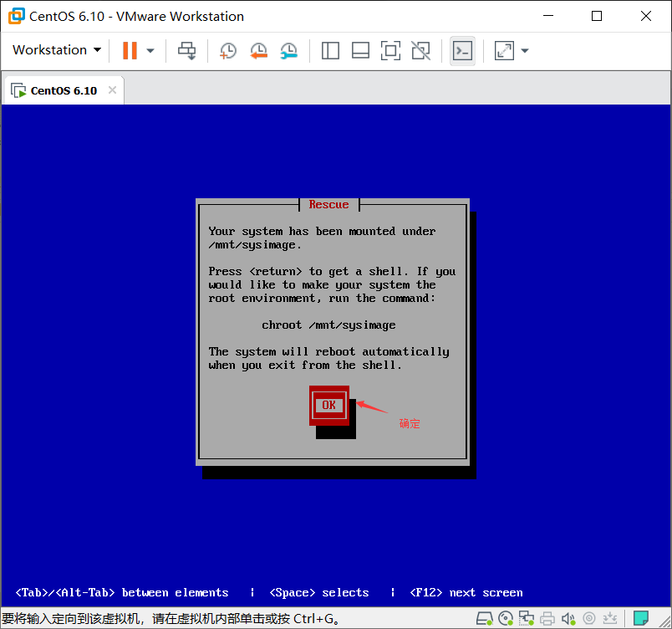Close the VMware Workstation window
The width and height of the screenshot is (672, 629).
coord(646,16)
